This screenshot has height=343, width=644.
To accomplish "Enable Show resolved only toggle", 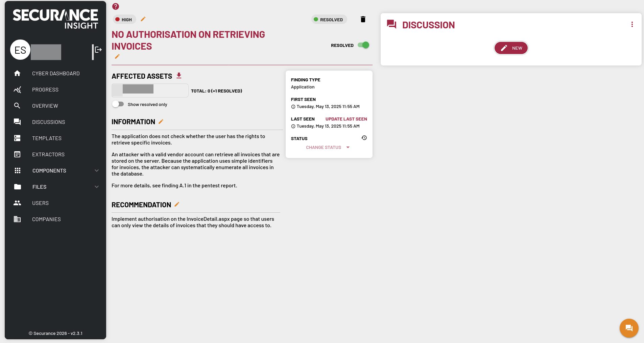I will (x=118, y=104).
